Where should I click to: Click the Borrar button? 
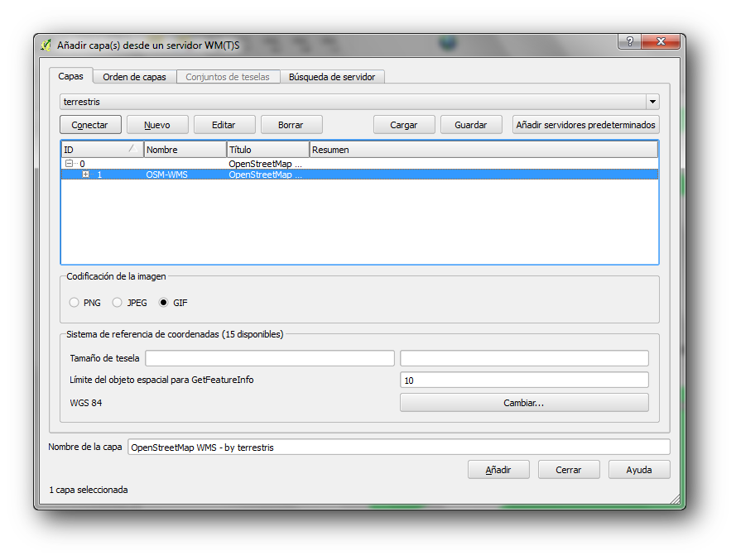click(x=291, y=125)
